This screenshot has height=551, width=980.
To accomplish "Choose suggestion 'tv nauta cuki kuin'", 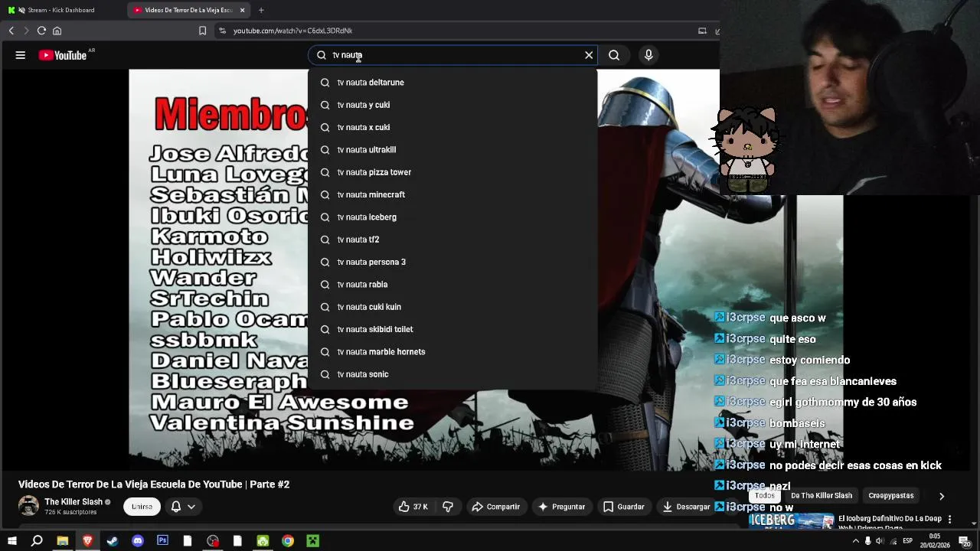I will tap(452, 307).
